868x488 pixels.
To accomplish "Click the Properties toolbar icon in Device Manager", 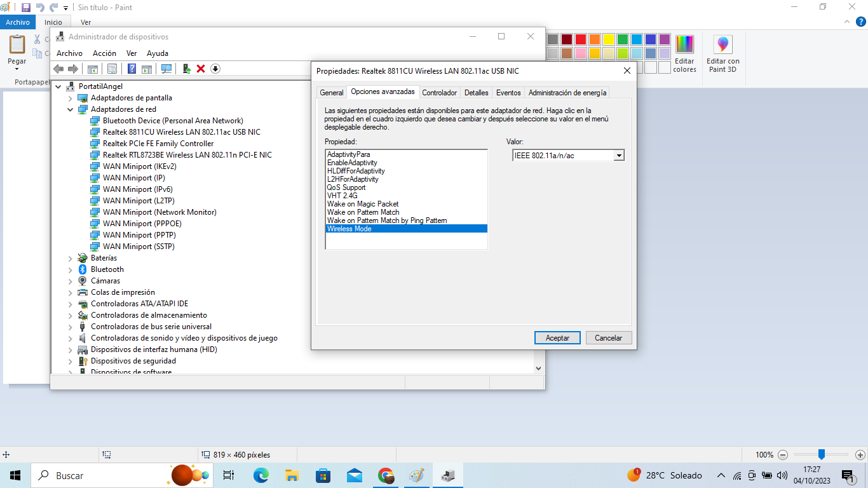I will [112, 69].
